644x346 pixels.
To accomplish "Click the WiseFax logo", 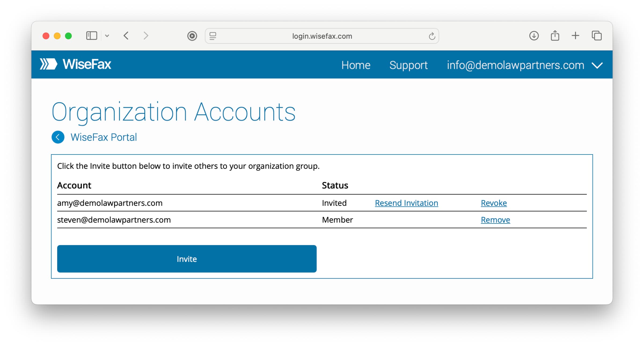I will pos(75,64).
